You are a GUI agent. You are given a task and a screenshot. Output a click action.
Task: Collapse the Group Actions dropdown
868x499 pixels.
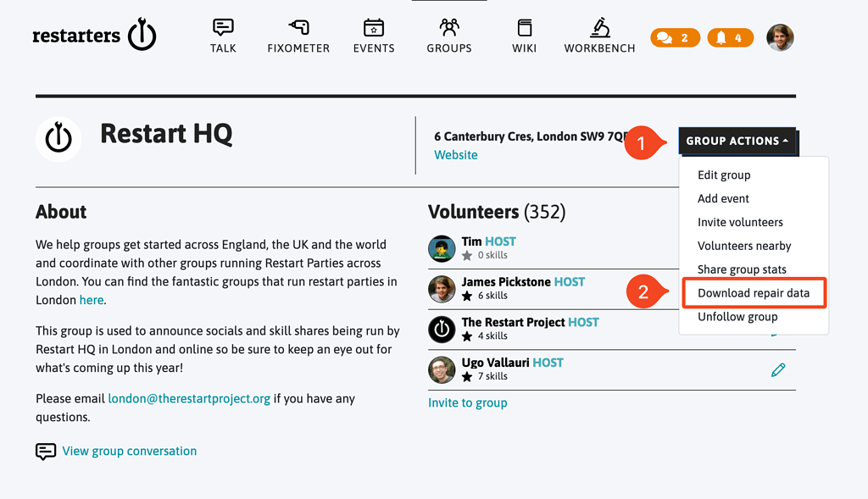click(737, 142)
